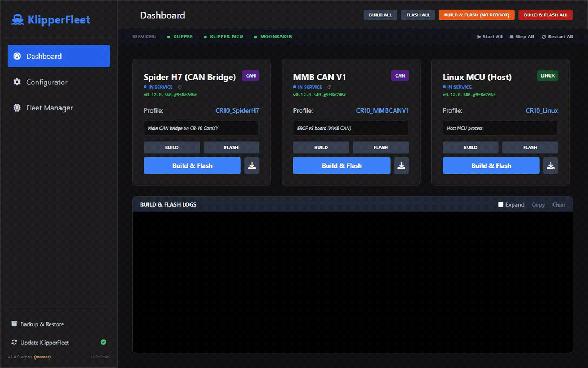
Task: Open Backup & Restore
Action: (37, 324)
